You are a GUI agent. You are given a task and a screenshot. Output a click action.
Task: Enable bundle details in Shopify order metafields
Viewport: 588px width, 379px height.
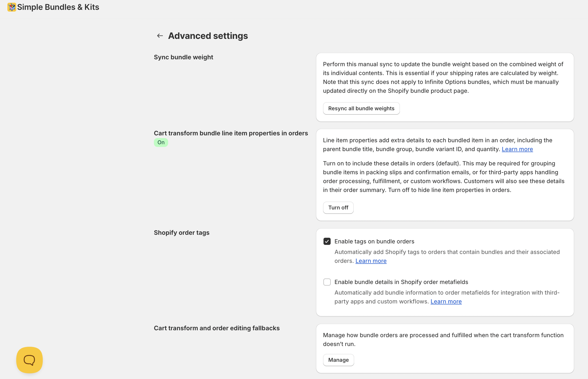[327, 282]
